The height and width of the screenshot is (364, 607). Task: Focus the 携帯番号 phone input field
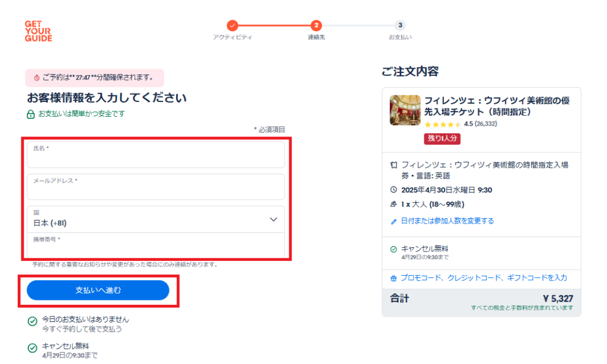pos(156,245)
